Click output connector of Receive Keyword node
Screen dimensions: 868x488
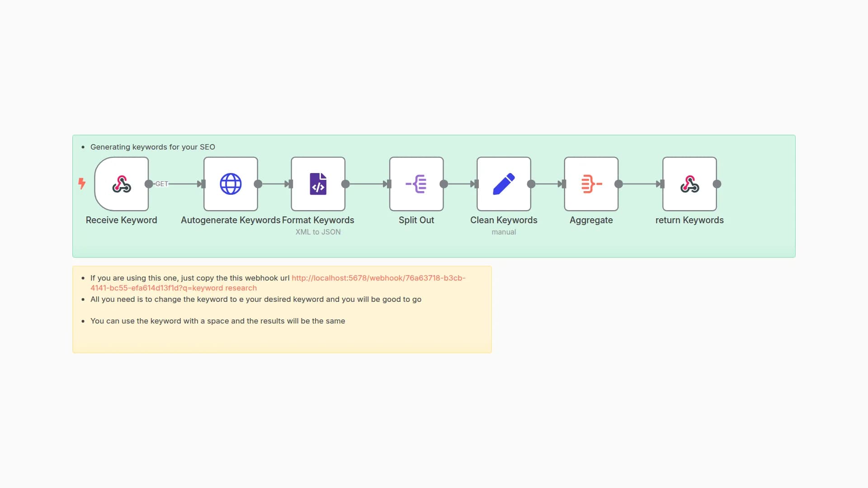(x=149, y=184)
